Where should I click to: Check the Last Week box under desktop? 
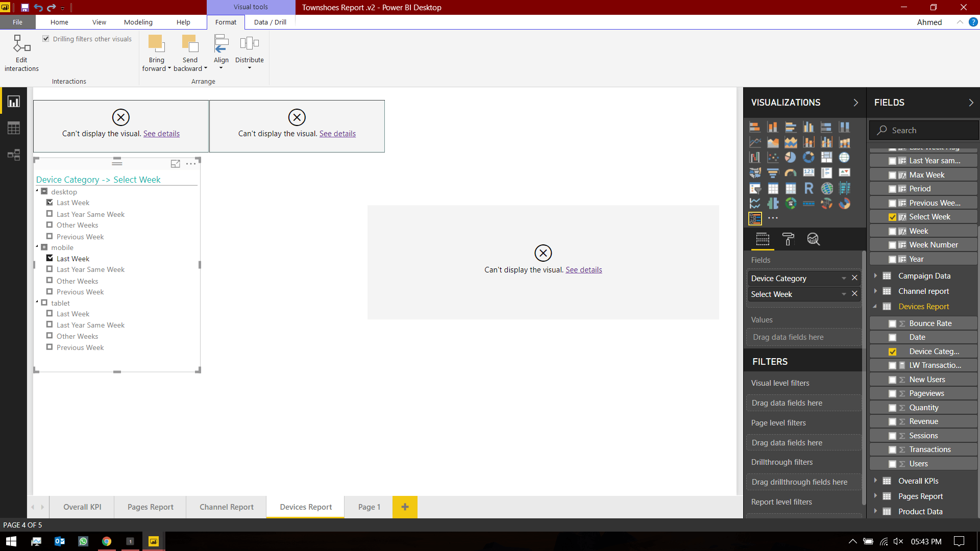[50, 203]
